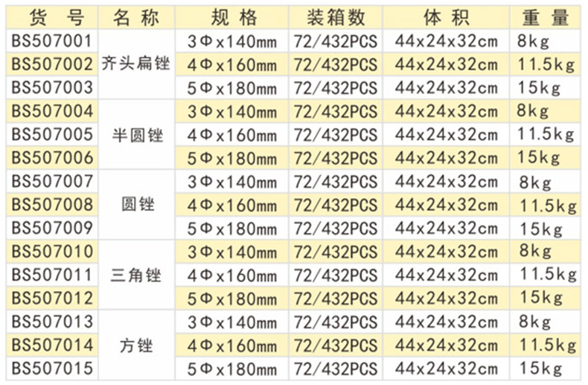Screen dimensions: 588x385
Task: Click the 圆锉 product name
Action: click(137, 205)
